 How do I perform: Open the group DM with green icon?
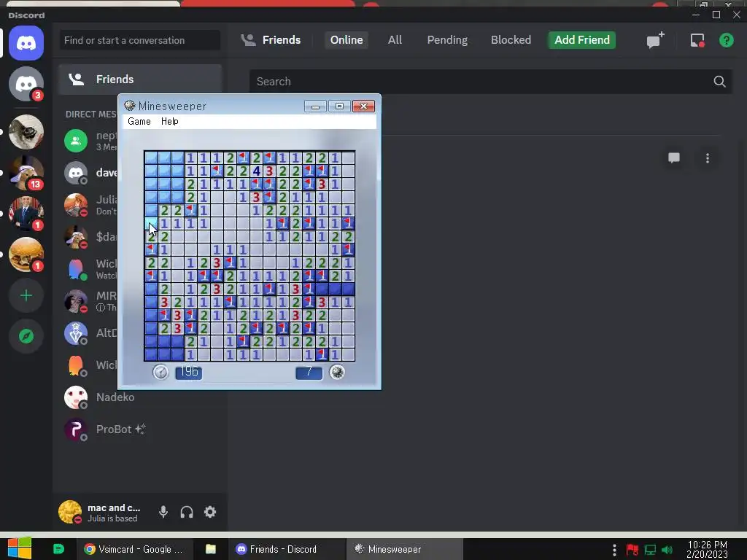89,141
